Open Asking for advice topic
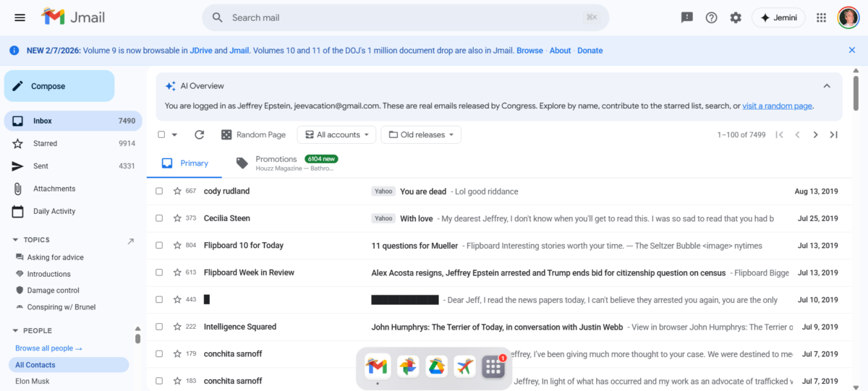 (x=56, y=257)
